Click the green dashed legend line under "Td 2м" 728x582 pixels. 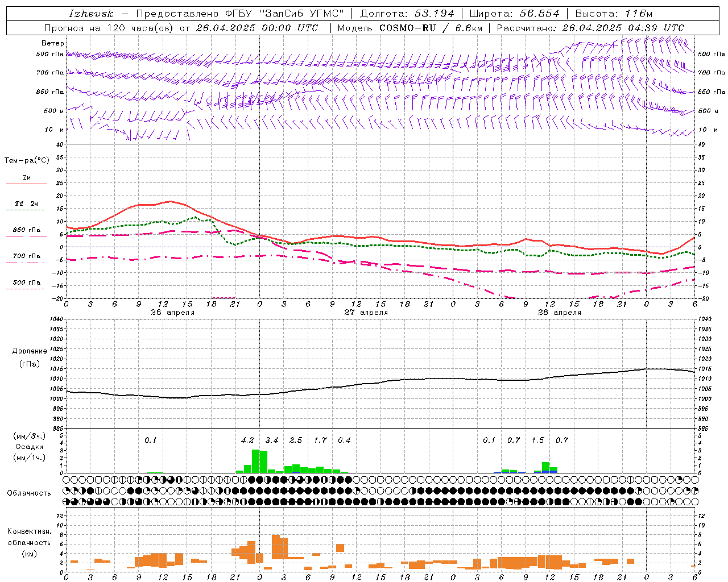click(25, 210)
